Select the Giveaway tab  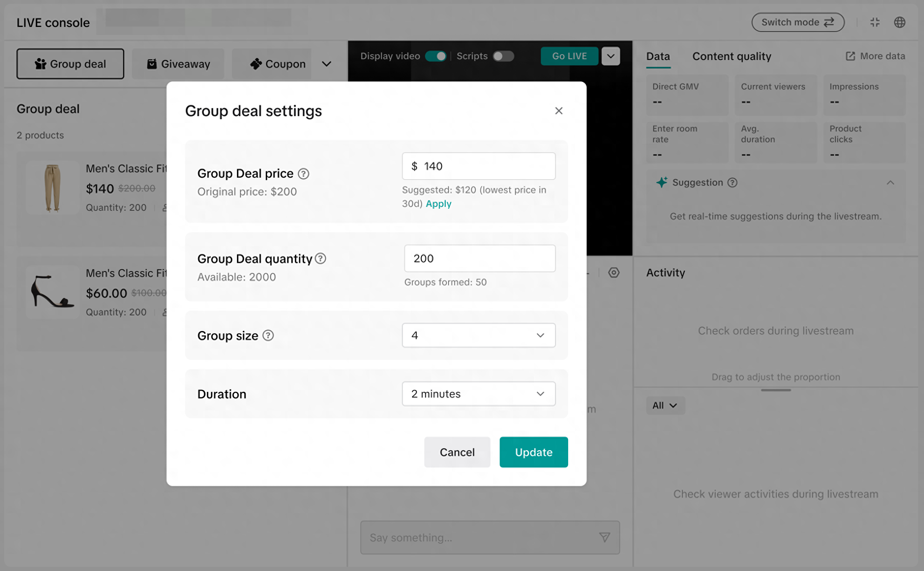click(x=178, y=64)
